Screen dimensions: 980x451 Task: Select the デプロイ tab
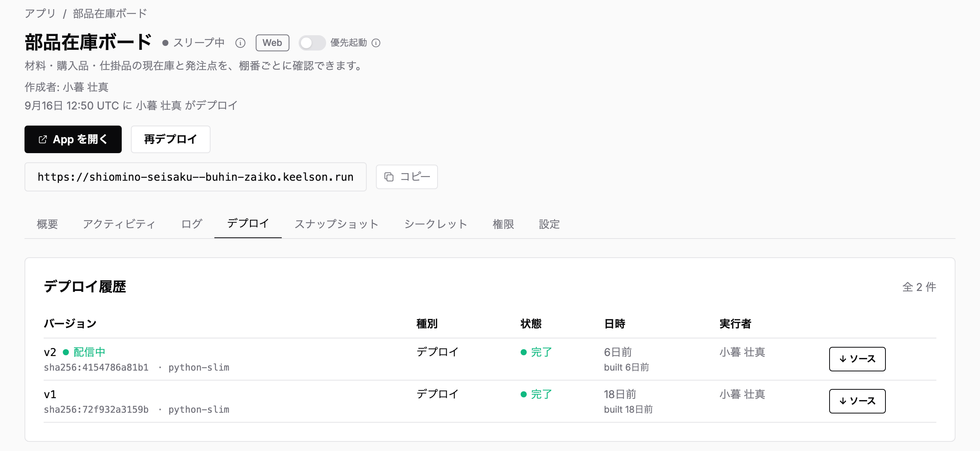(x=248, y=224)
